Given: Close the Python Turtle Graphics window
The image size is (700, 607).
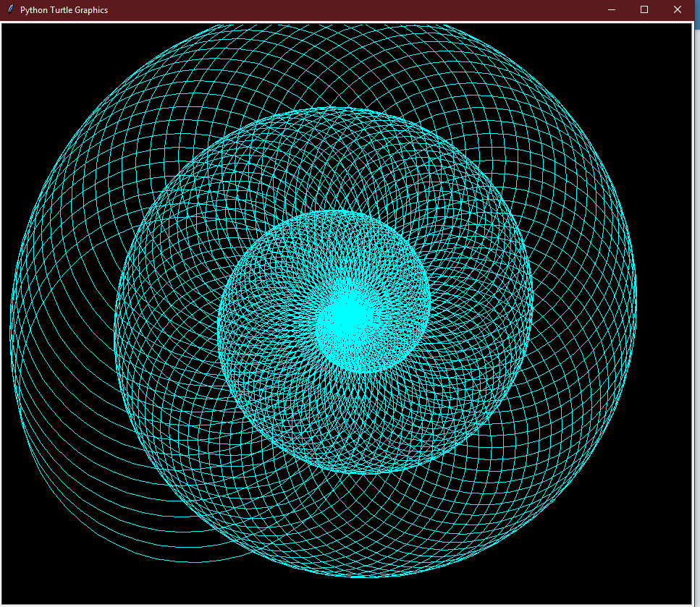Looking at the screenshot, I should tap(678, 9).
